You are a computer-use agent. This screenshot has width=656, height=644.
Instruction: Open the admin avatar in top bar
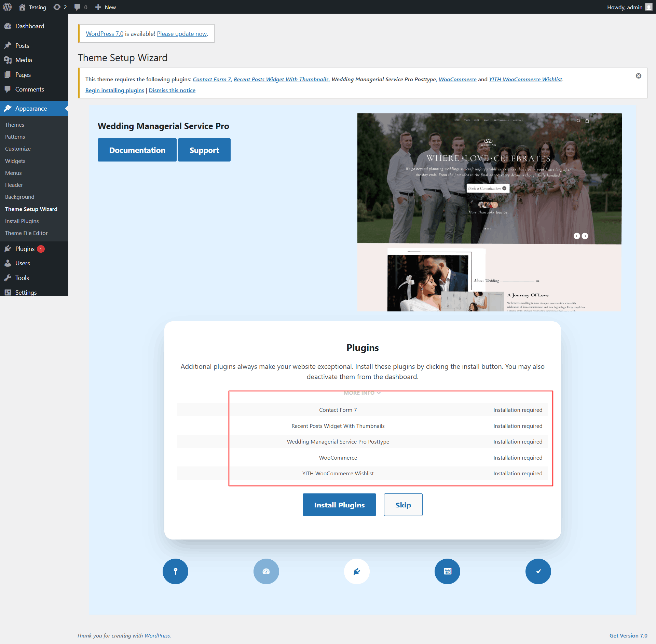coord(649,7)
